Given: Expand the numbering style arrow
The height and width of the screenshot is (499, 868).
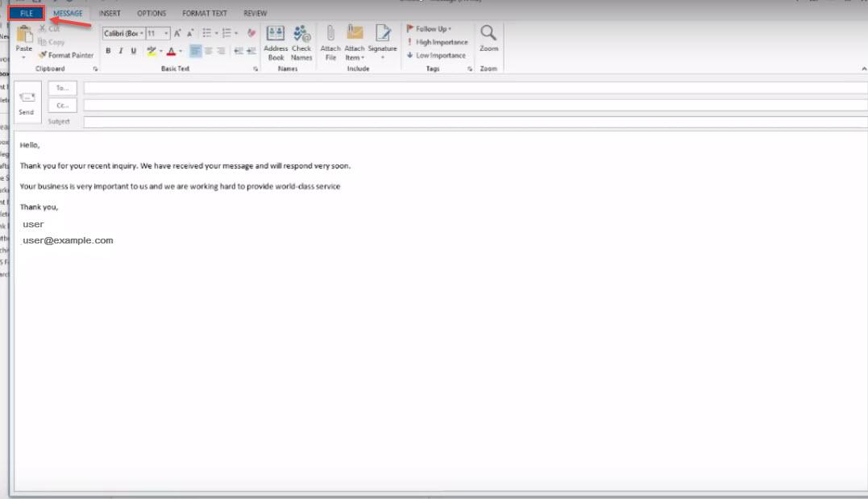Looking at the screenshot, I should 236,34.
